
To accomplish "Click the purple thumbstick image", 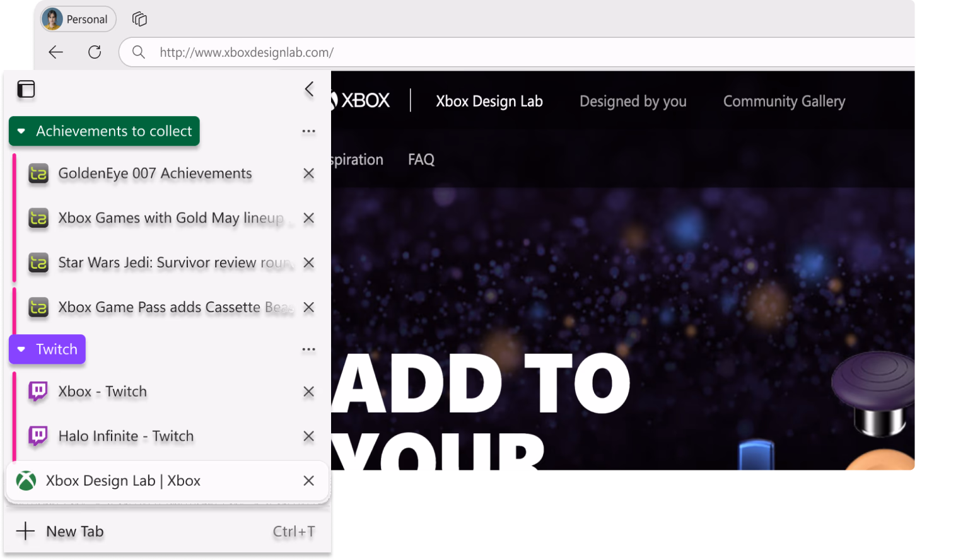I will tap(873, 394).
